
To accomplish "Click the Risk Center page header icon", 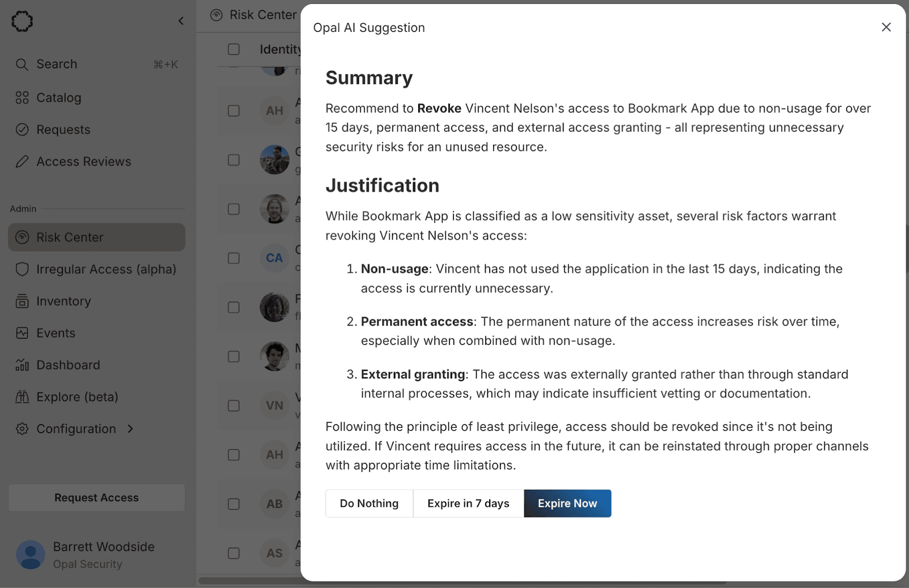I will [x=216, y=15].
